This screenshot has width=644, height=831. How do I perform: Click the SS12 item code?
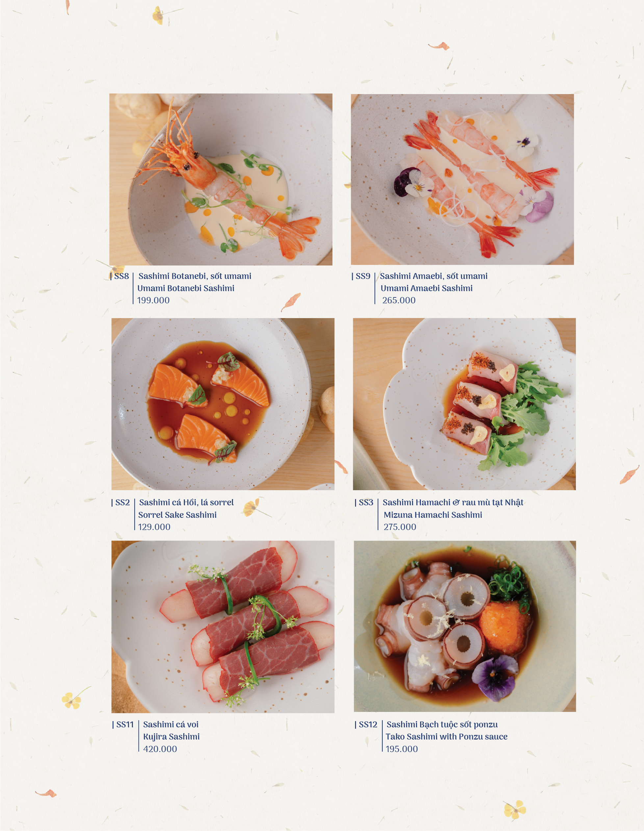(368, 724)
